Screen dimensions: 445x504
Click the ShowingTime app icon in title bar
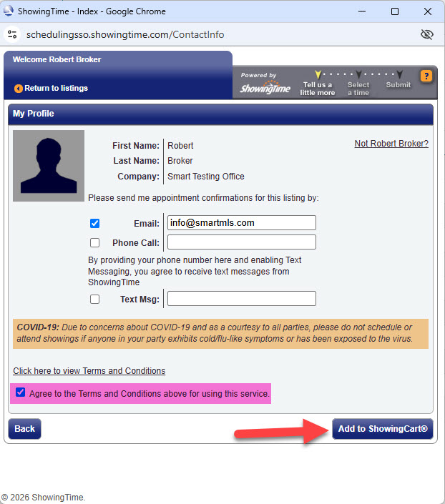(x=8, y=11)
